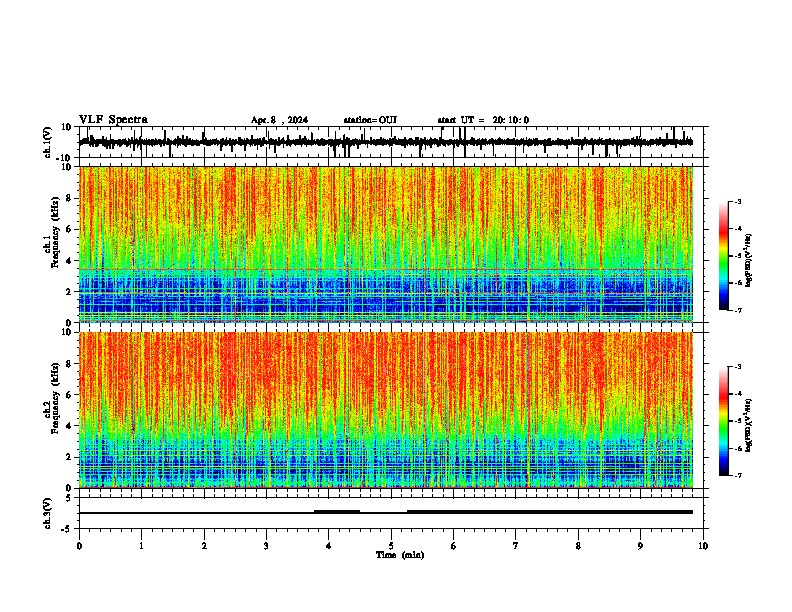Click time axis tick label "9"

tap(640, 546)
